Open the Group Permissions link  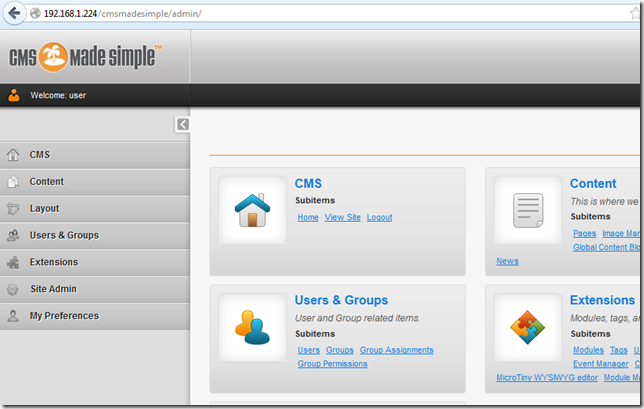click(x=332, y=364)
